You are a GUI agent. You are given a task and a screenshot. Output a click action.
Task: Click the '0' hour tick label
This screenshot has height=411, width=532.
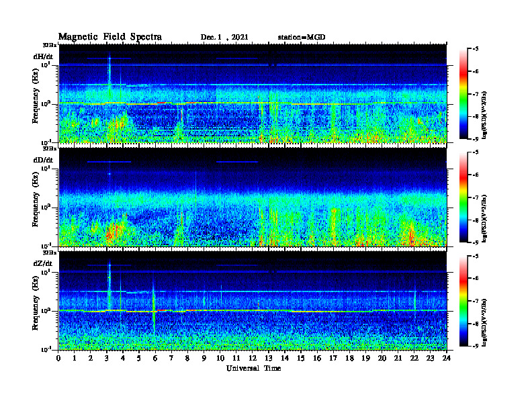click(x=58, y=359)
